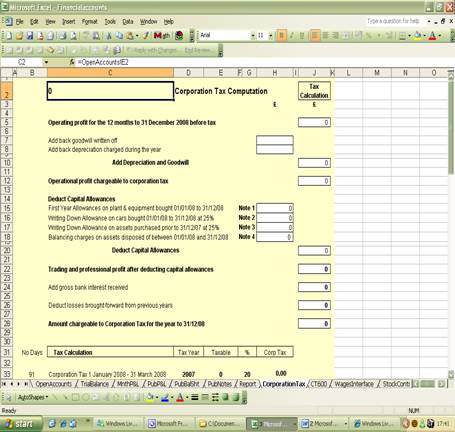The image size is (455, 432).
Task: Select column C header
Action: pyautogui.click(x=110, y=73)
